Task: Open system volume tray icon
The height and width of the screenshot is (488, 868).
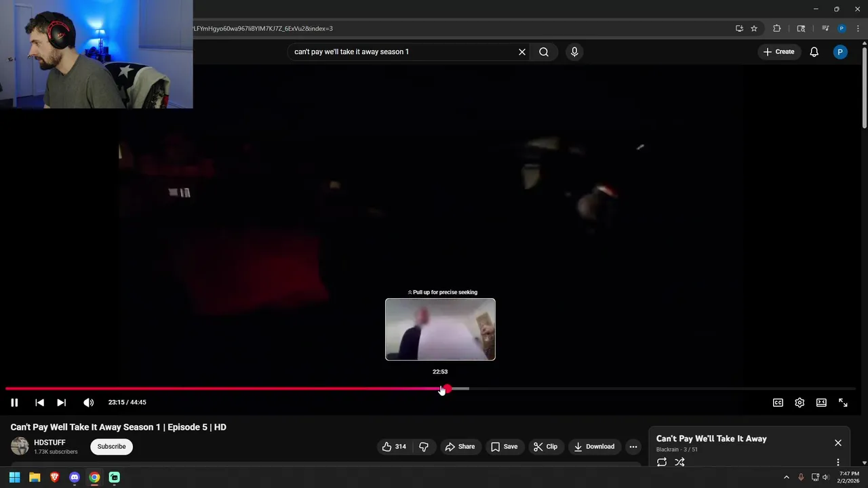Action: coord(825,477)
